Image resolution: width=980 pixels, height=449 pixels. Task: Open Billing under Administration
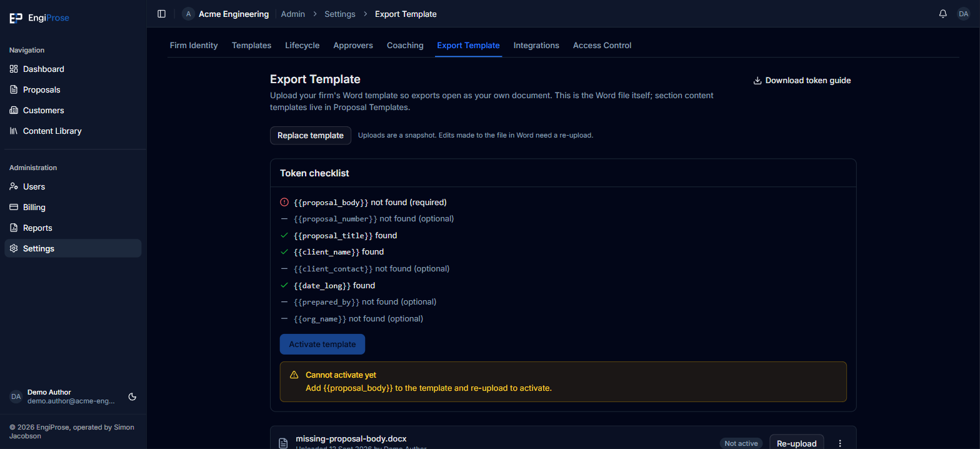tap(73, 207)
